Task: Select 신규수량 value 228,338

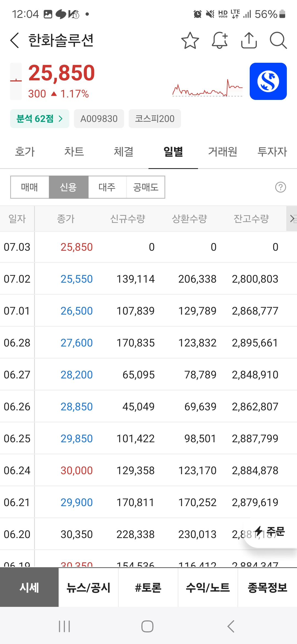Action: 136,534
